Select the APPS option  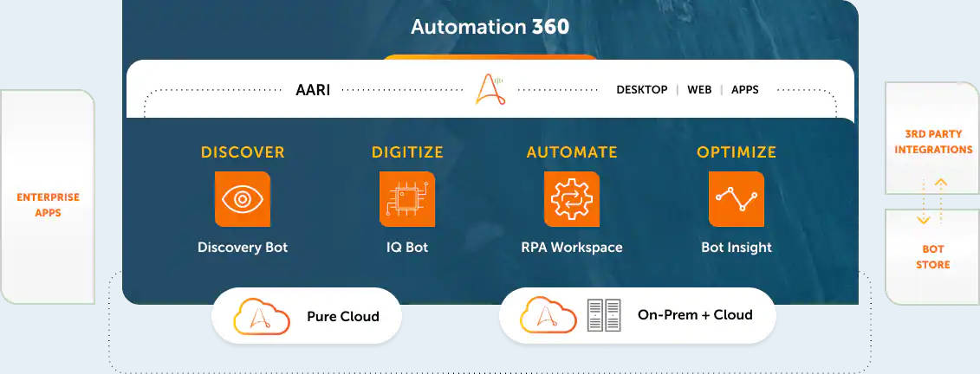tap(745, 90)
